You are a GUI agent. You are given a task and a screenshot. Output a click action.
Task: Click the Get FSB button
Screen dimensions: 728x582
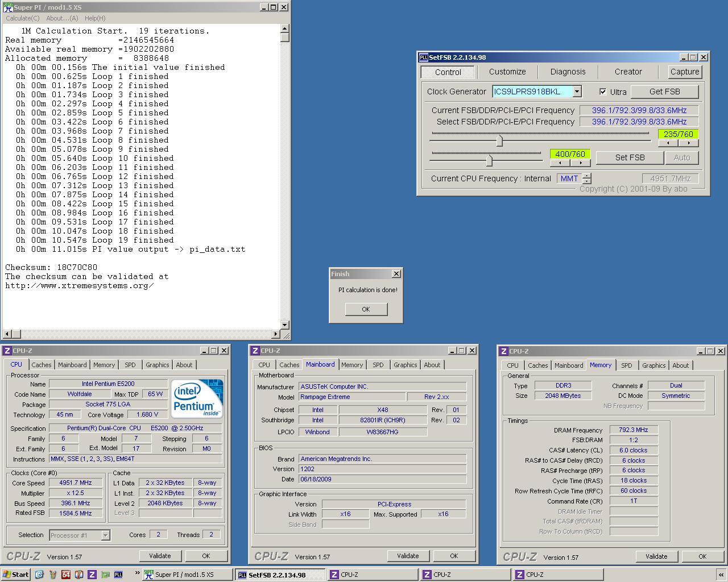pyautogui.click(x=664, y=92)
